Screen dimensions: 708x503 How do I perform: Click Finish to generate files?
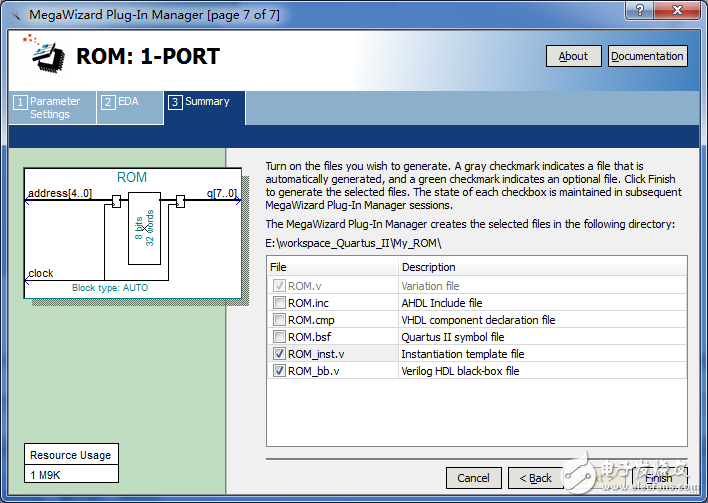pyautogui.click(x=659, y=478)
